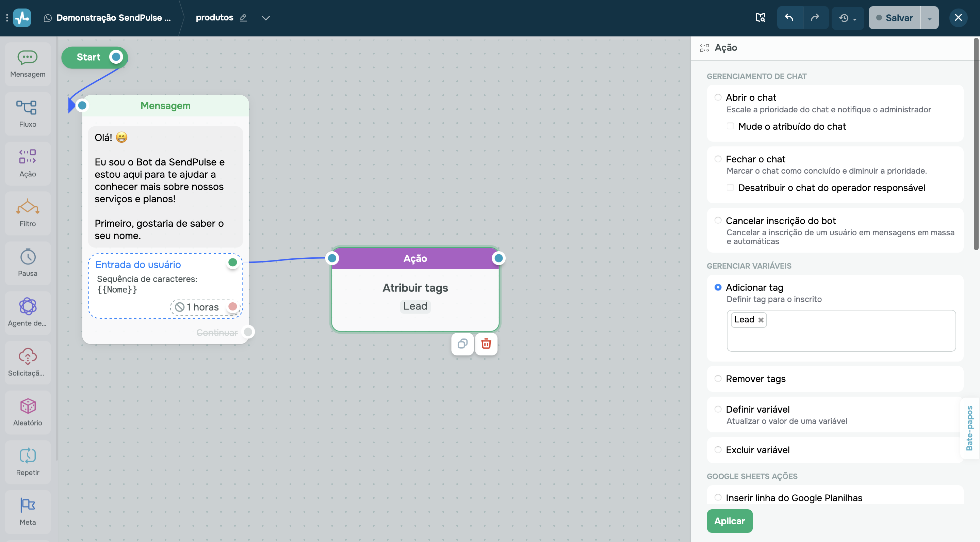Image resolution: width=980 pixels, height=542 pixels.
Task: Click the Aplicar button
Action: pyautogui.click(x=729, y=521)
